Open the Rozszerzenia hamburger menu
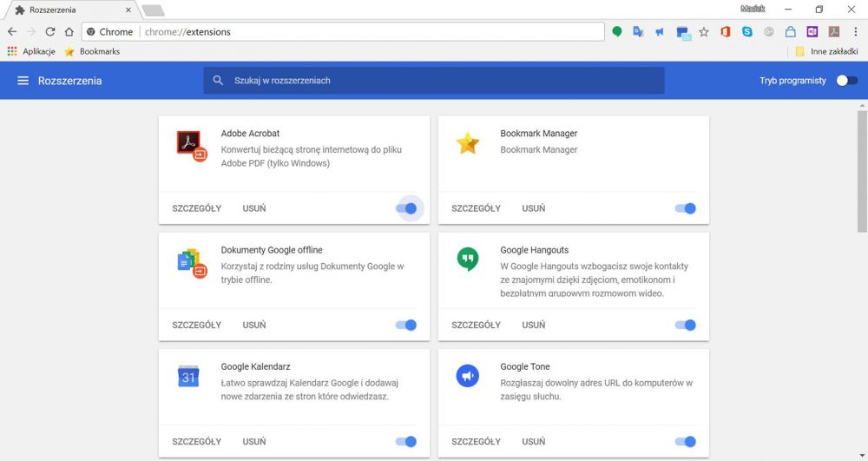868x461 pixels. coord(23,81)
